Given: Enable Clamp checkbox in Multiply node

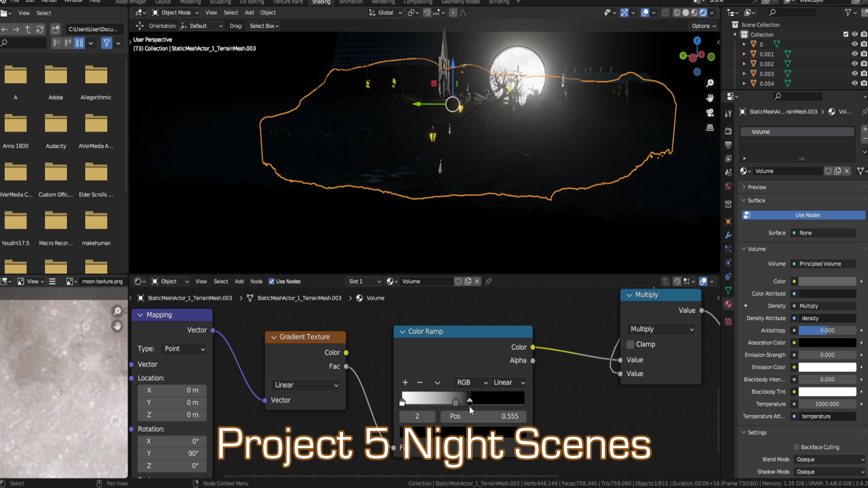Looking at the screenshot, I should (630, 344).
